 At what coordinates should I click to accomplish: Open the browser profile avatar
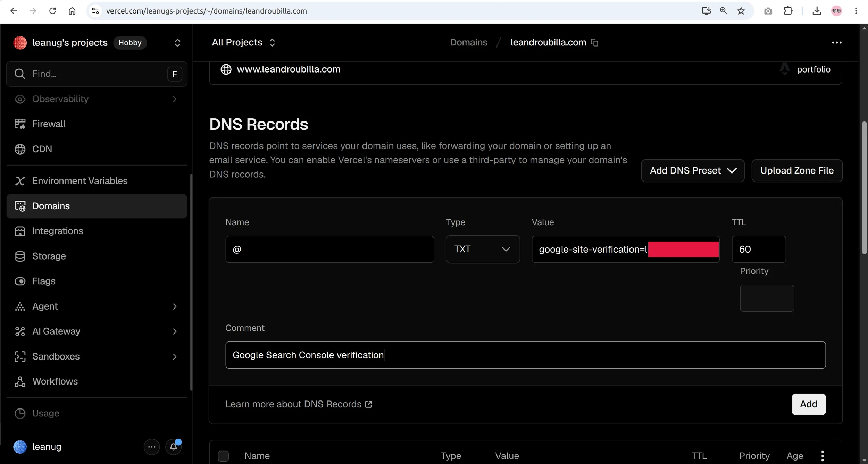pyautogui.click(x=836, y=11)
